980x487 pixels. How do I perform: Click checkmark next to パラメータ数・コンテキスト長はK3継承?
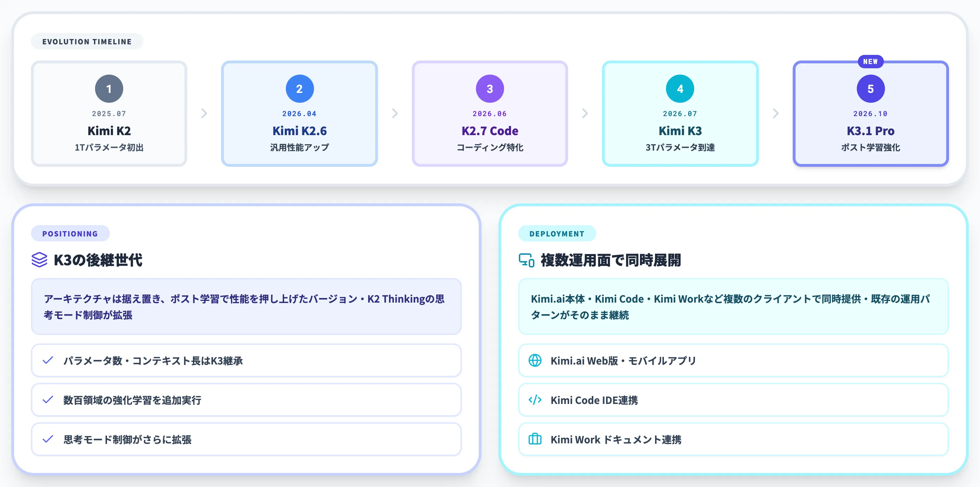point(48,360)
